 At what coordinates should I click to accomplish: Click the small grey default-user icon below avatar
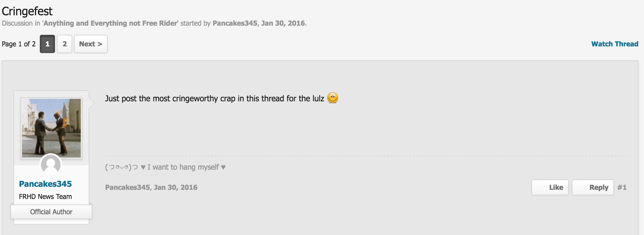pyautogui.click(x=51, y=164)
